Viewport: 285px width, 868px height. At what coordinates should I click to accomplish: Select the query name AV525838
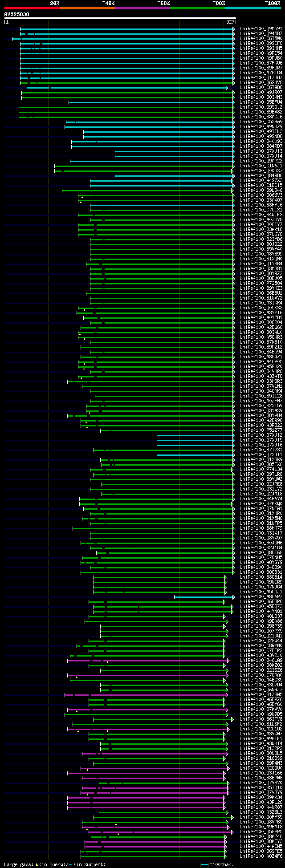point(16,14)
